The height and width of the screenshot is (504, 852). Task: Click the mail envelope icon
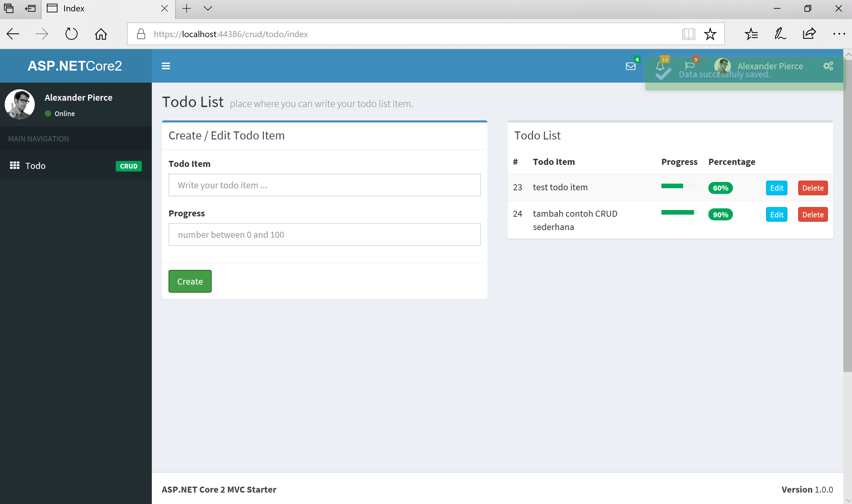(630, 66)
